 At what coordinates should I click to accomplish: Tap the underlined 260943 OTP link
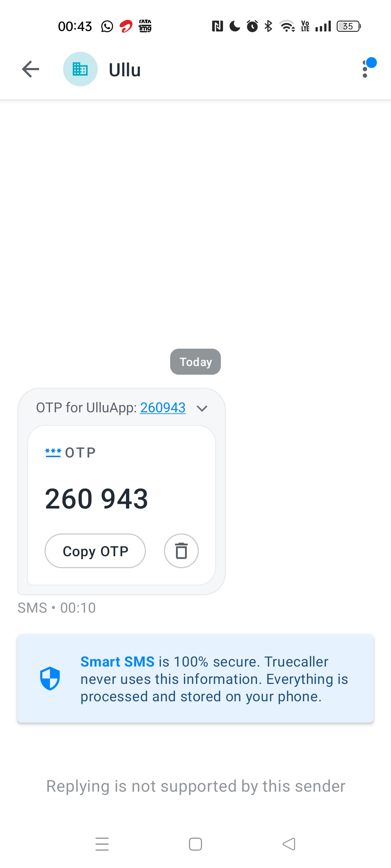[x=163, y=408]
